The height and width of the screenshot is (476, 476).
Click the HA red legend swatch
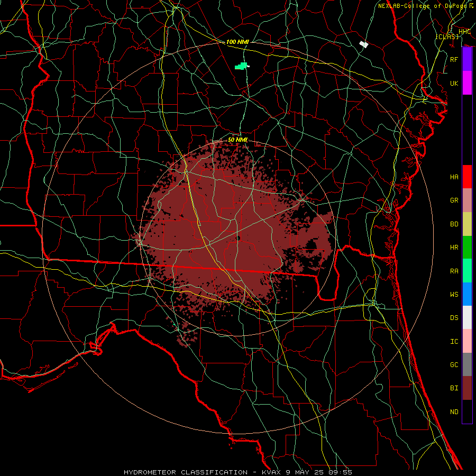467,177
